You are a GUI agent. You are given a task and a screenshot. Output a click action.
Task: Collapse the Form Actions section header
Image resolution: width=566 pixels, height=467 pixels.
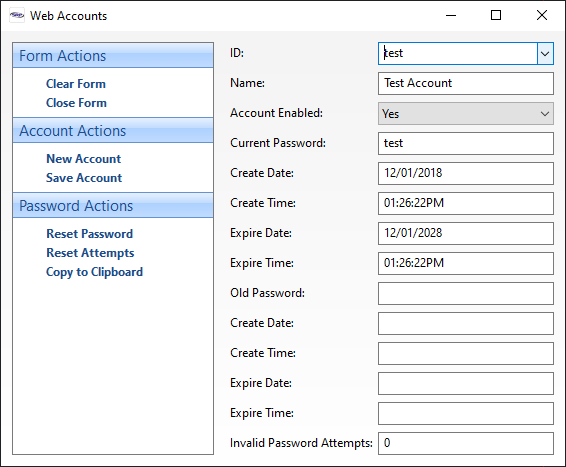tap(113, 56)
